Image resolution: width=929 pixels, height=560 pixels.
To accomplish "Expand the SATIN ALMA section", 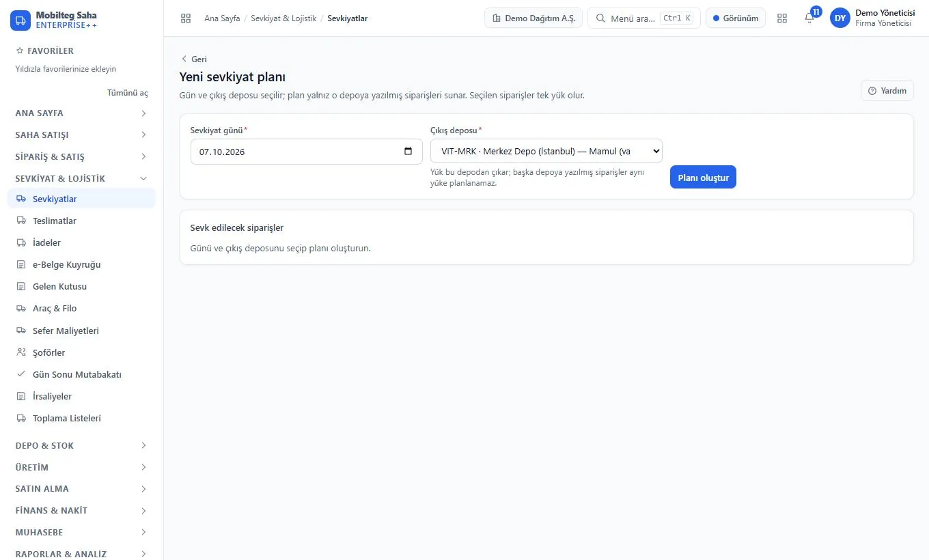I will [x=81, y=488].
